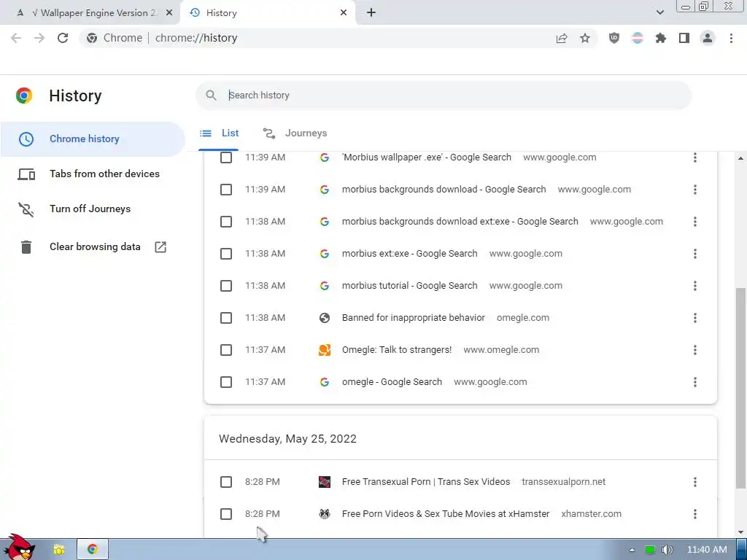The image size is (747, 560).
Task: Share this page with the share icon
Action: click(562, 38)
